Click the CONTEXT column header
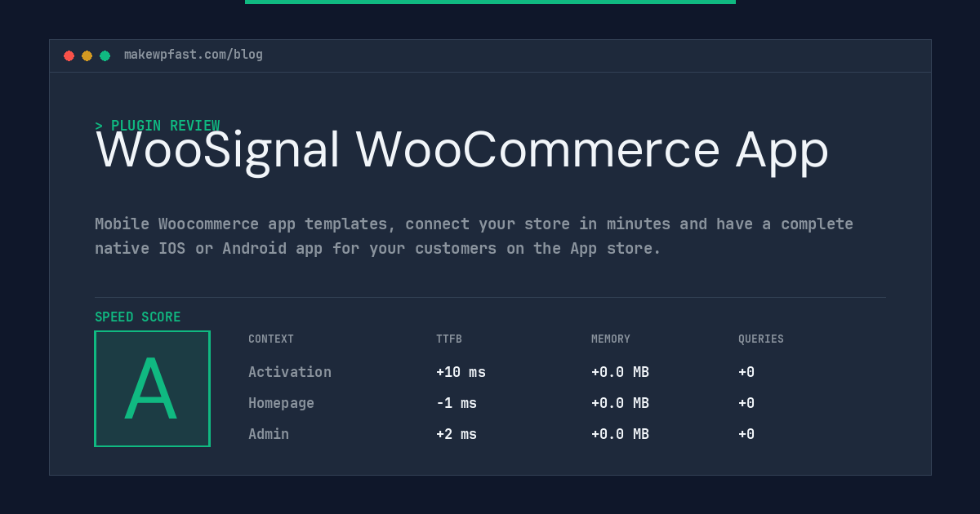The height and width of the screenshot is (514, 980). [x=271, y=339]
